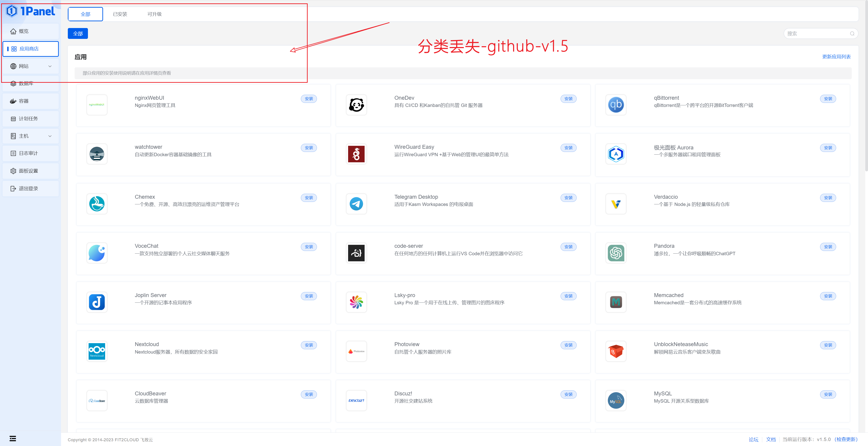The width and height of the screenshot is (868, 446).
Task: Open the 容器 container section icon
Action: coord(14,101)
